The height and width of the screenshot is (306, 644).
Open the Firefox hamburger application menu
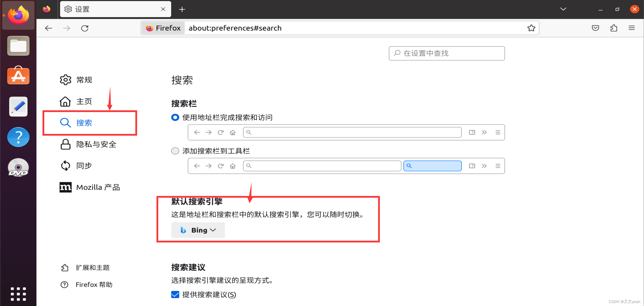[x=631, y=28]
